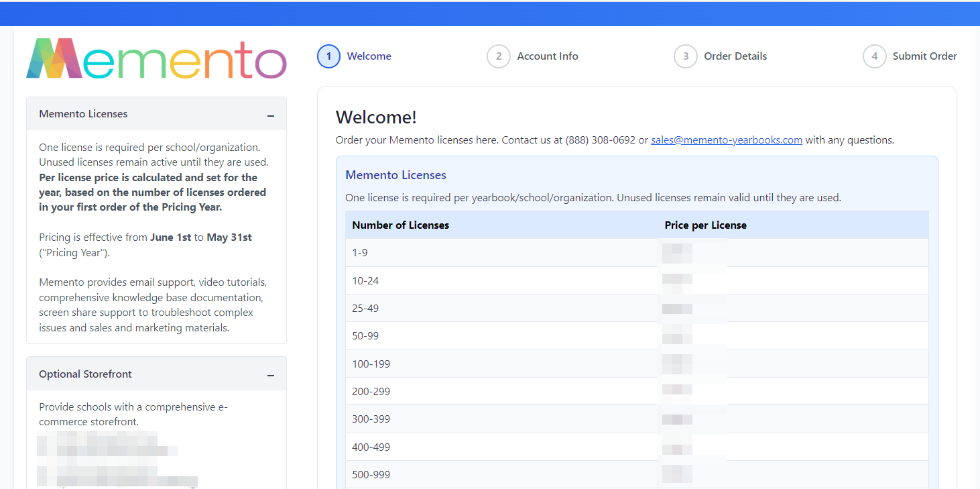Click the Number of Licenses column header

tap(400, 225)
